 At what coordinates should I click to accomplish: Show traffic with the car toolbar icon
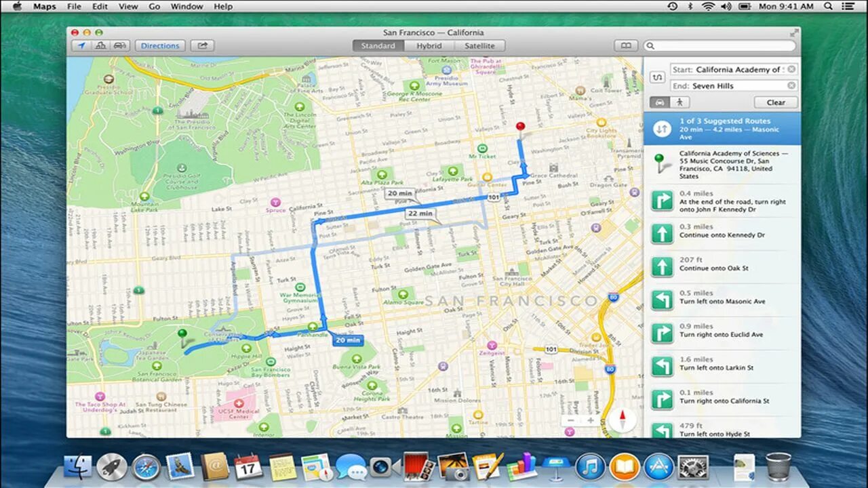[x=120, y=45]
